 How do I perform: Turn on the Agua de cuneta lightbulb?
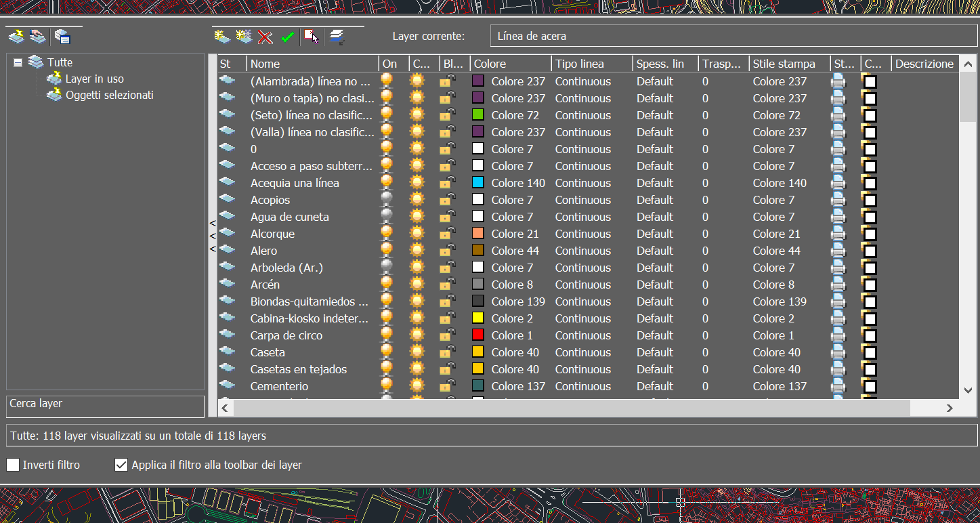tap(387, 216)
